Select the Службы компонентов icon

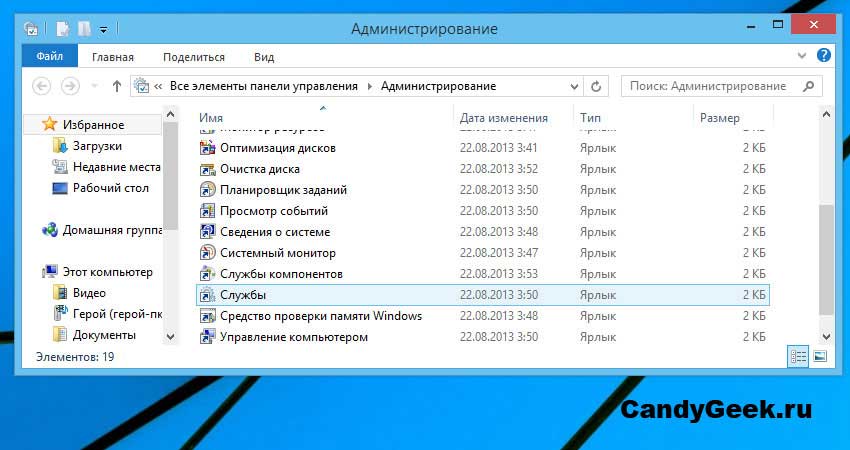point(208,274)
